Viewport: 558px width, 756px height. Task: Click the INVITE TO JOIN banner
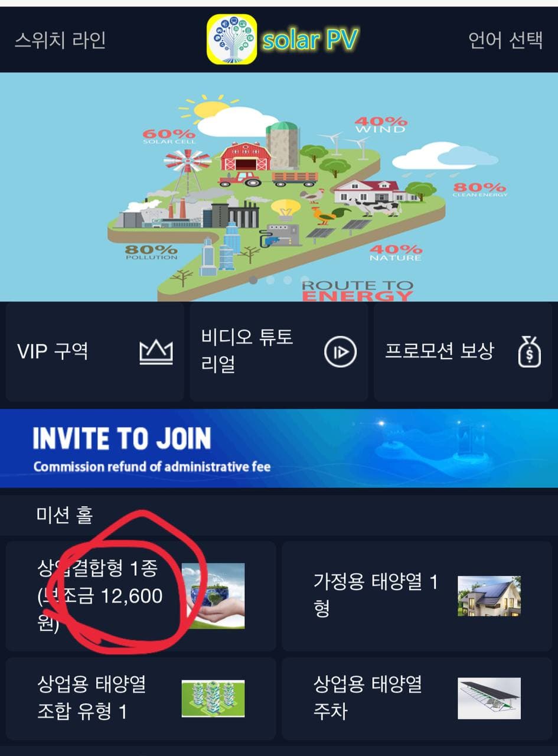279,448
